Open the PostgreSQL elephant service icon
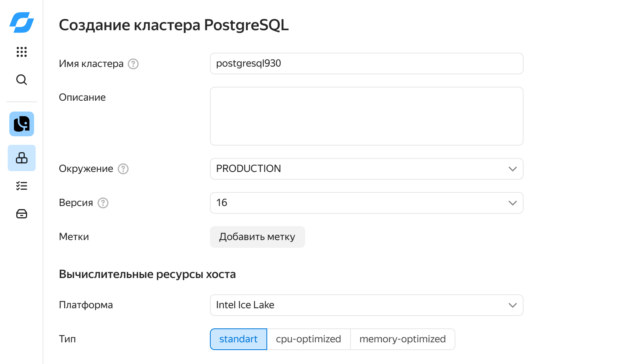The width and height of the screenshot is (632, 364). [22, 124]
